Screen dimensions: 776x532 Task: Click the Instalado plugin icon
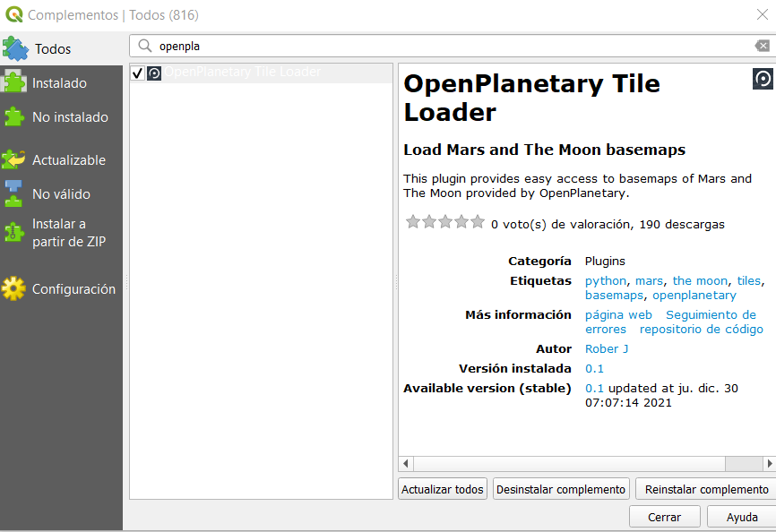(x=14, y=82)
